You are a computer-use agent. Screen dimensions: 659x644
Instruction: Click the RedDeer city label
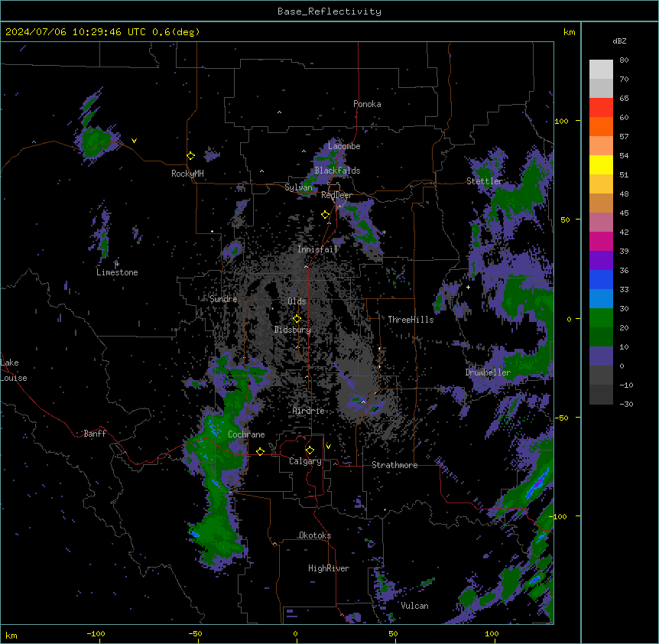pyautogui.click(x=336, y=195)
